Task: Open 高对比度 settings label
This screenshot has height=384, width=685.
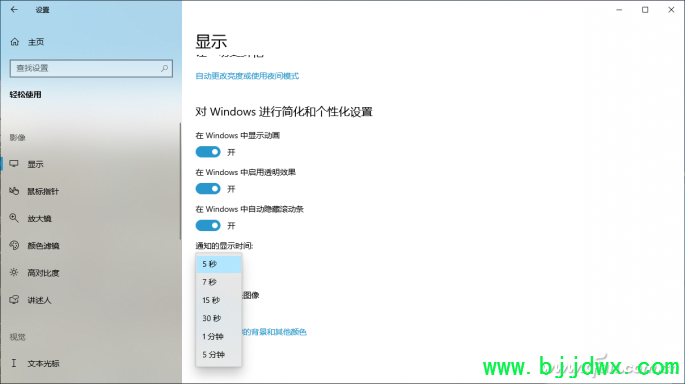Action: pos(43,273)
